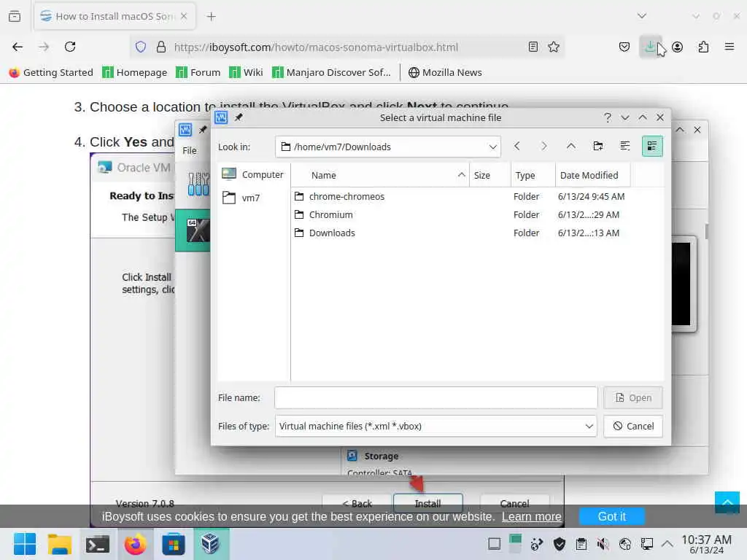Click the scroll-to-top button on page
The image size is (747, 560).
(727, 502)
